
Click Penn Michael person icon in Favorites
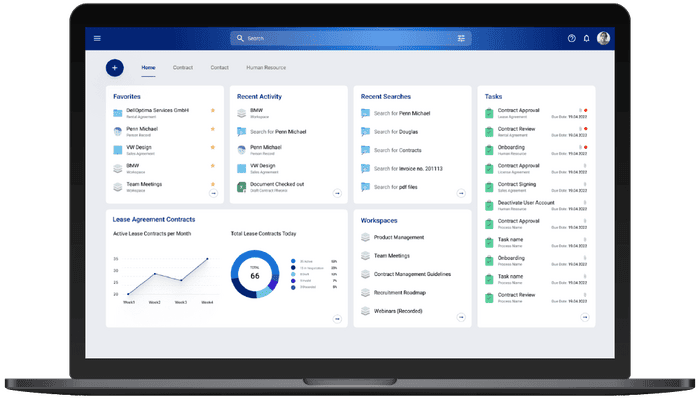click(118, 132)
